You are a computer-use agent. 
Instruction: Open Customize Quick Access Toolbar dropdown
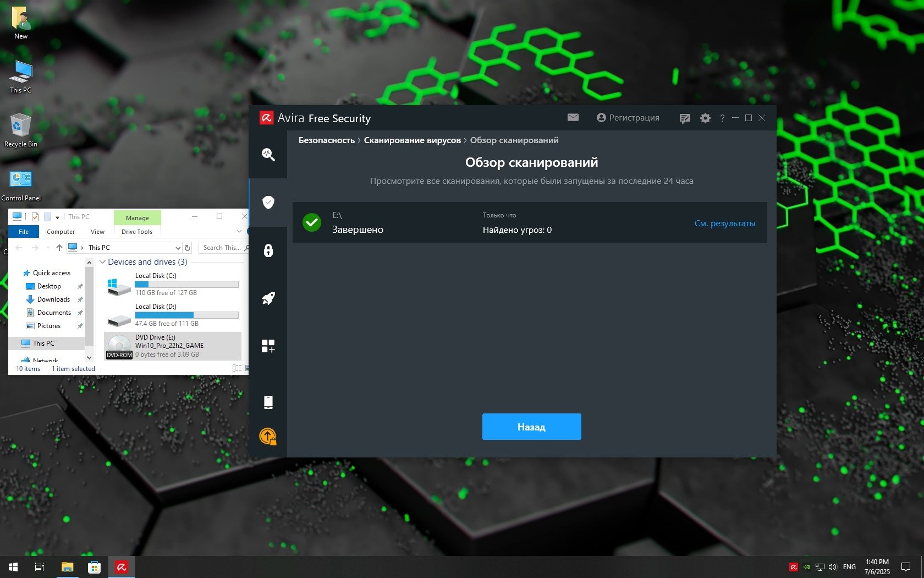(57, 217)
